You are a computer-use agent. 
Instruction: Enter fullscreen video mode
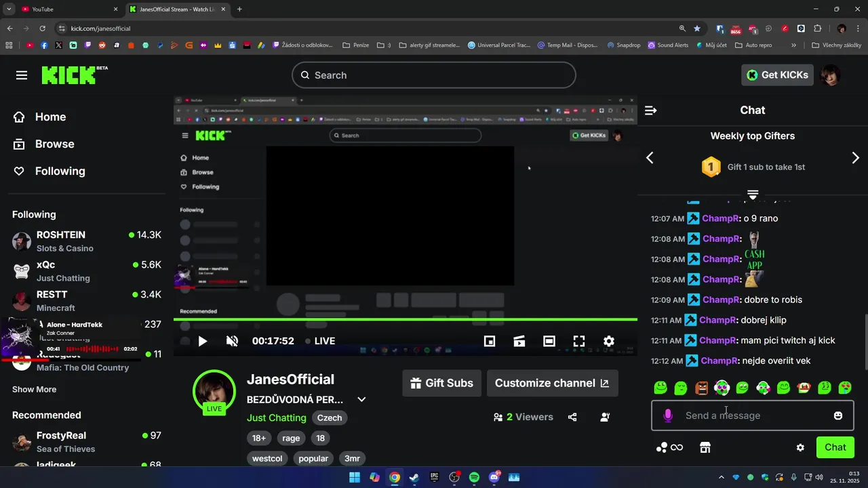(579, 341)
